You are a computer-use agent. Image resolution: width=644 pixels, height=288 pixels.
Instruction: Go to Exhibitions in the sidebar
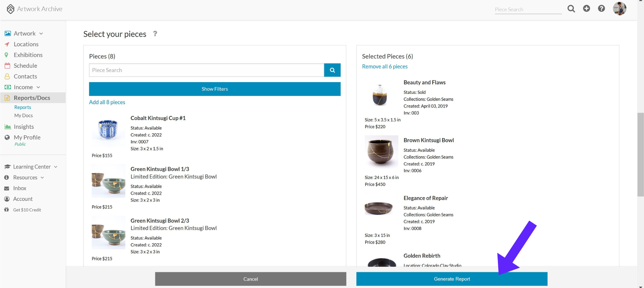pos(28,55)
